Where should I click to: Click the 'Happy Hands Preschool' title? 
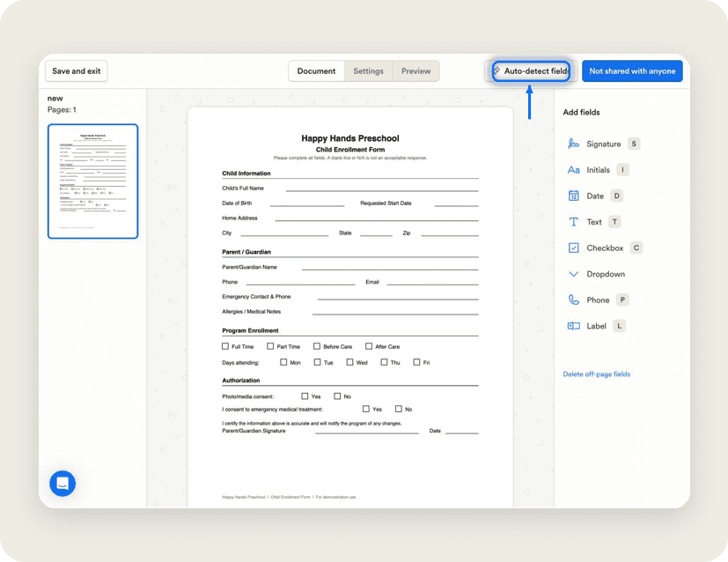[350, 138]
